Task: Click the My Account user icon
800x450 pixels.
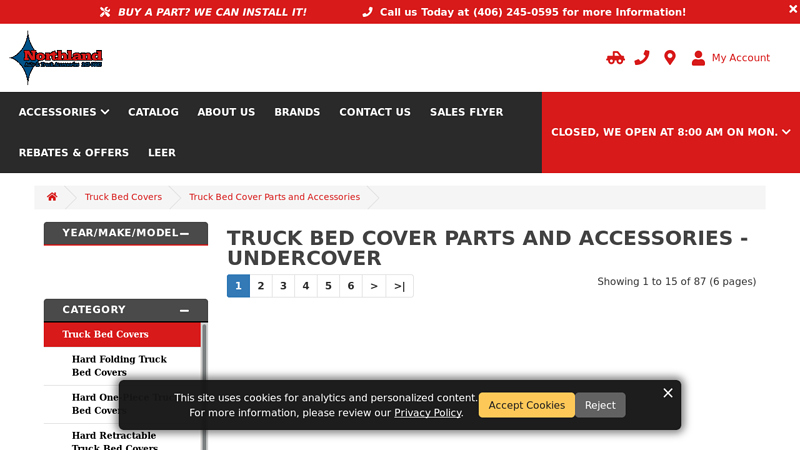Action: [x=698, y=58]
